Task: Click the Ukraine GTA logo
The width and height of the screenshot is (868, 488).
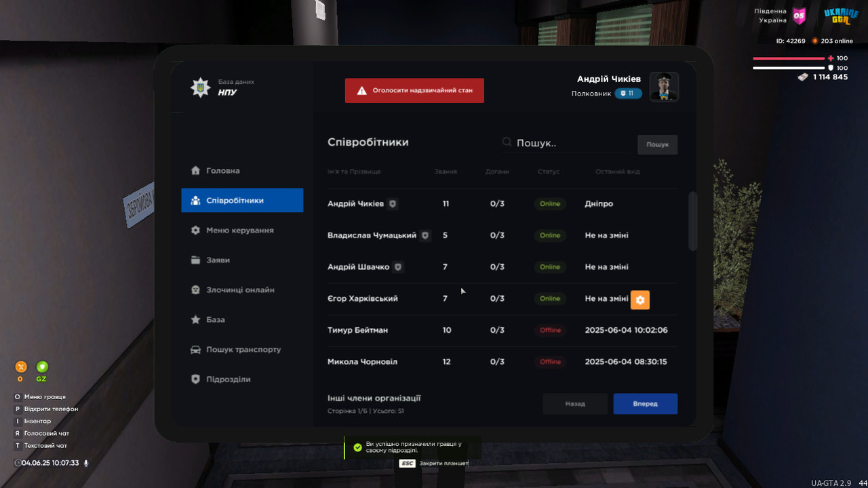Action: pyautogui.click(x=842, y=16)
